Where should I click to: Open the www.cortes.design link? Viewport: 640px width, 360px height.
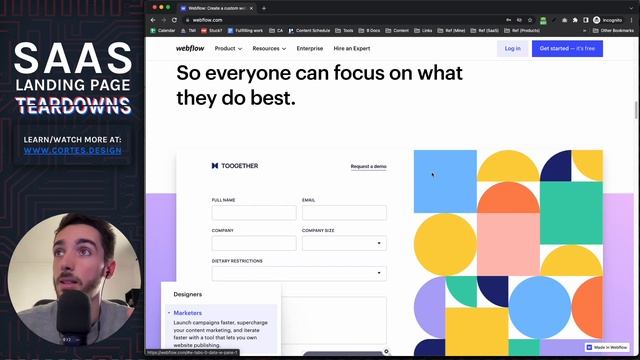[73, 151]
